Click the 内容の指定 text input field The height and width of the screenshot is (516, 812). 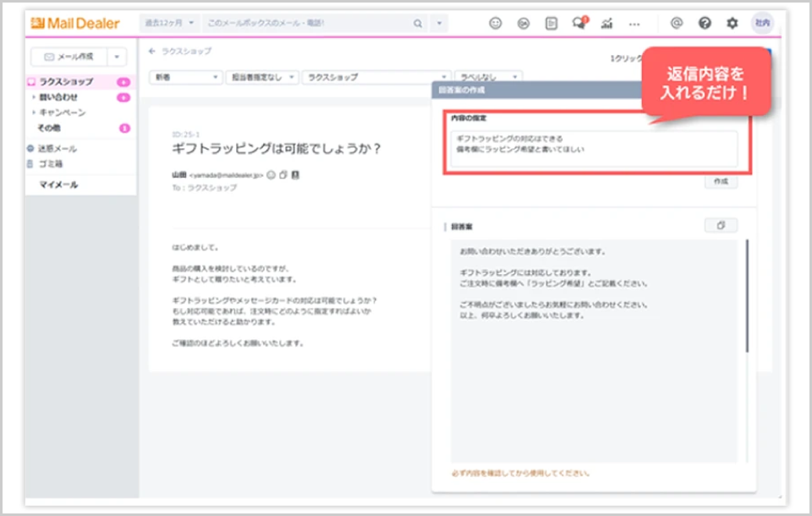click(594, 149)
